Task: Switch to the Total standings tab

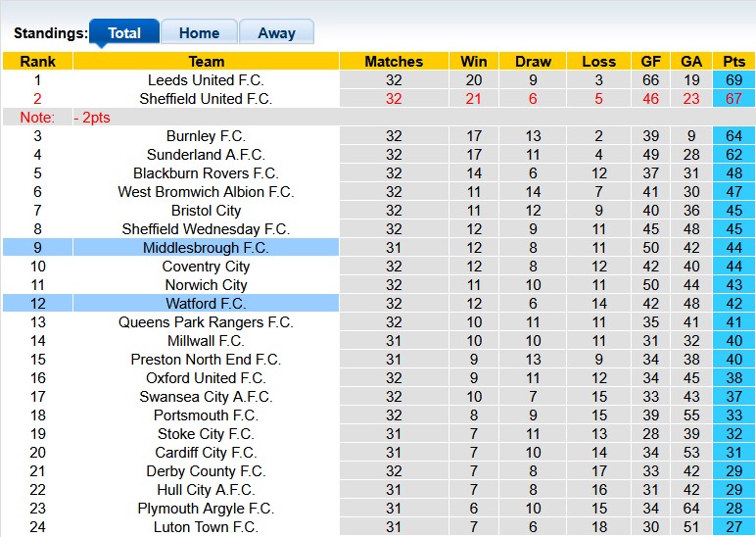Action: coord(124,32)
